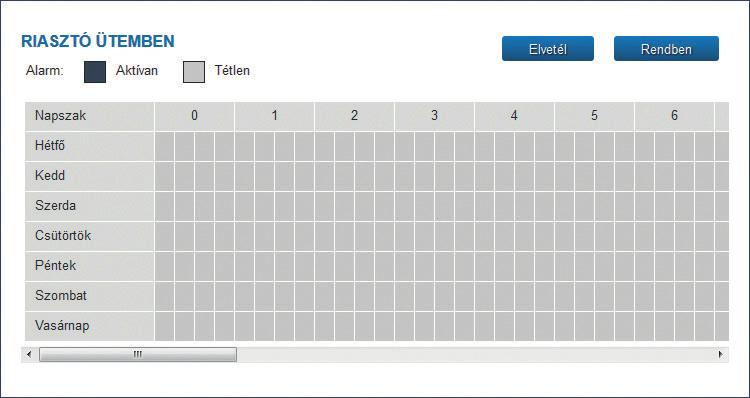Activate Kedd last quarter of hour 5
750x398 pixels.
(624, 176)
